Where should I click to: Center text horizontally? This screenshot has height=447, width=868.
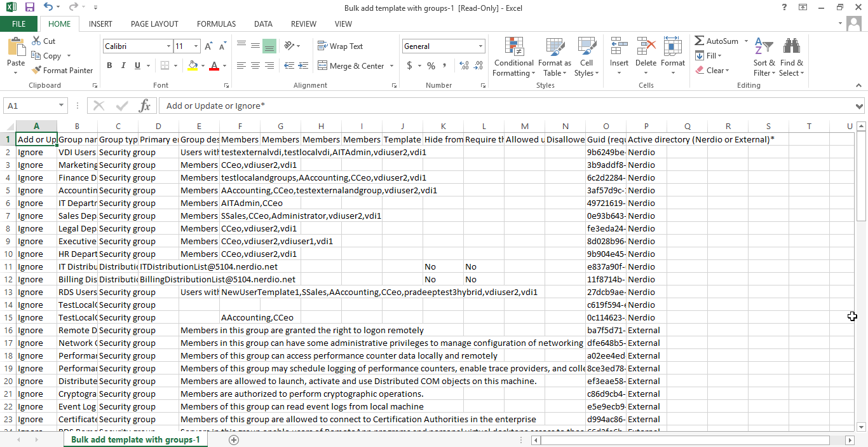255,65
